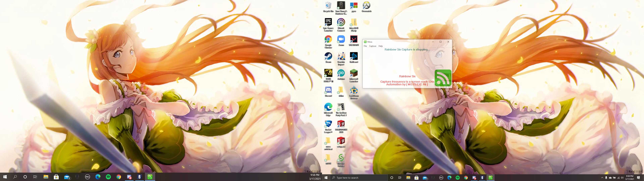Open the microphone tray icon

606,178
